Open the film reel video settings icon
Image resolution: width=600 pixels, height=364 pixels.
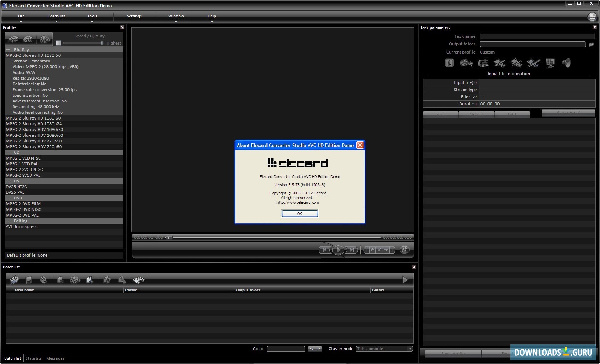(466, 63)
